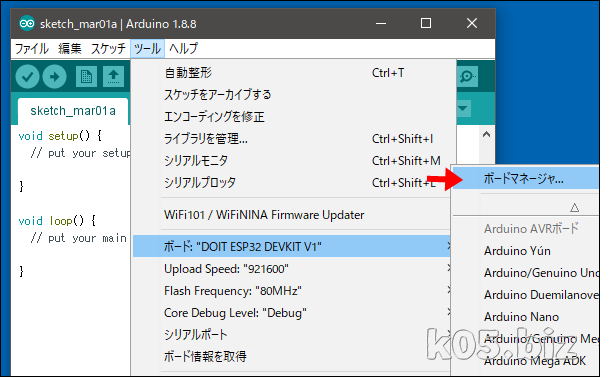Click the editor scrollbar up arrow
This screenshot has height=377, width=600.
click(486, 134)
